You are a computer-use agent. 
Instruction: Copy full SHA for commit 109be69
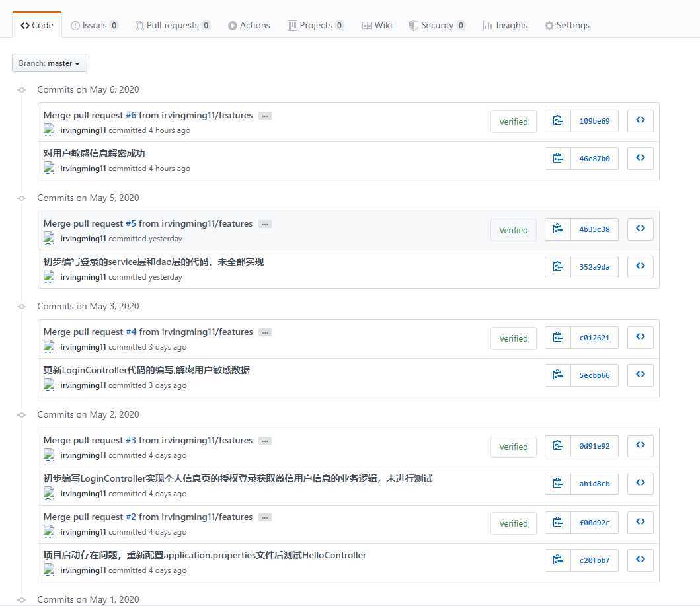click(558, 120)
